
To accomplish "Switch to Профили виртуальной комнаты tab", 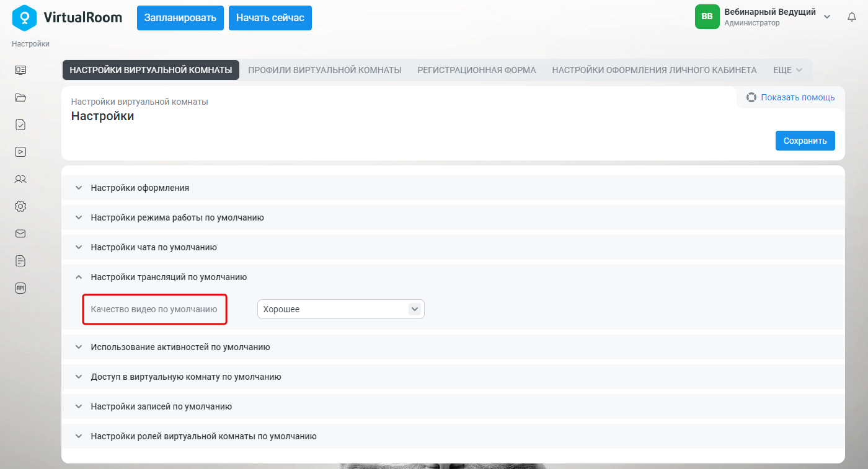I will (x=325, y=70).
